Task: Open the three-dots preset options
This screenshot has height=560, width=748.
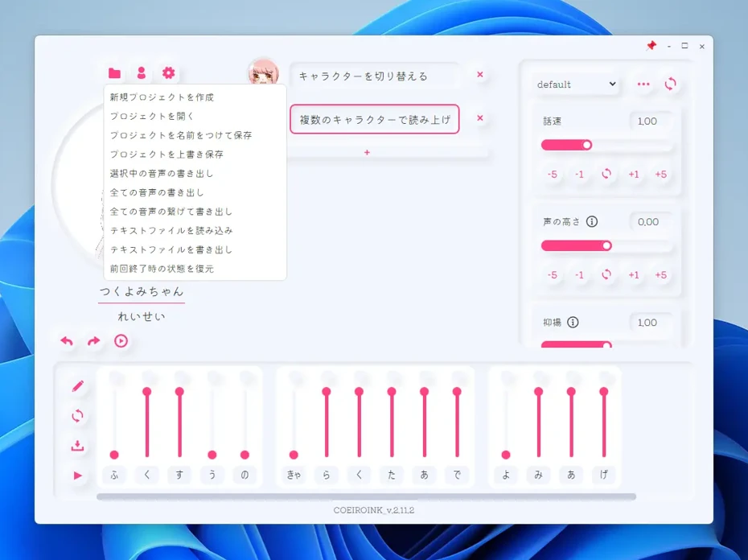Action: [x=643, y=84]
